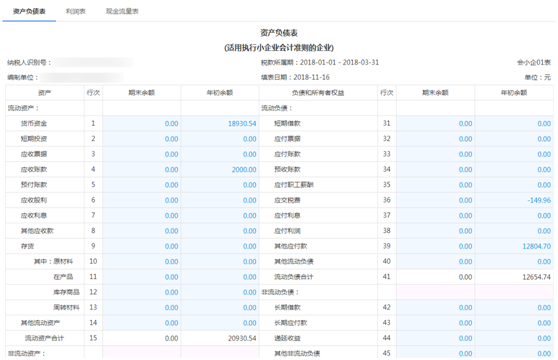Click 货币资金 期末余额 field
Image resolution: width=558 pixels, height=360 pixels.
point(142,123)
